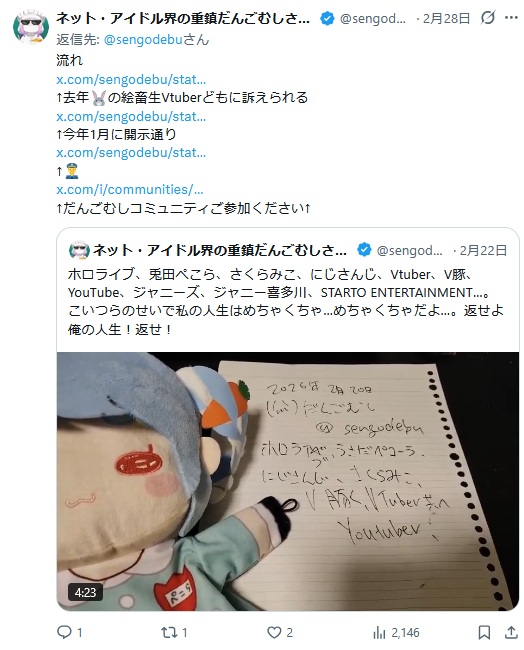Open the author's profile avatar

31,26
